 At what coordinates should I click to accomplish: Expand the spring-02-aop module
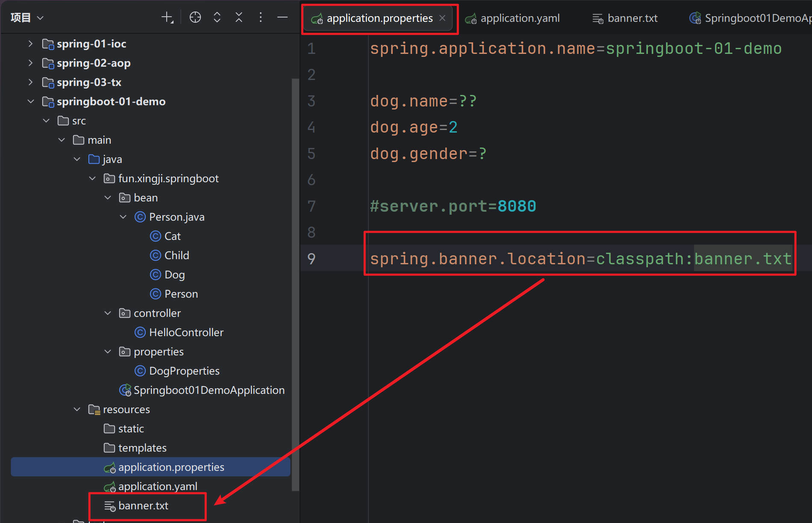pyautogui.click(x=30, y=63)
